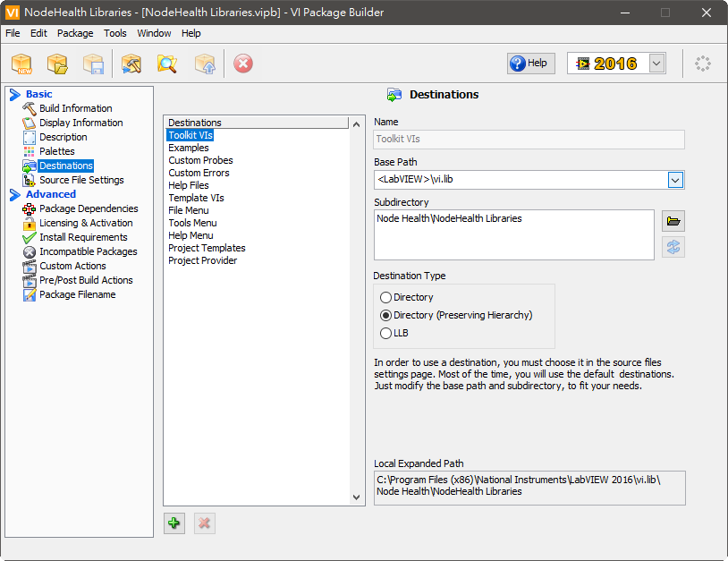Click the Local Expanded Path box
Screen dimensions: 728x561
pyautogui.click(x=529, y=489)
